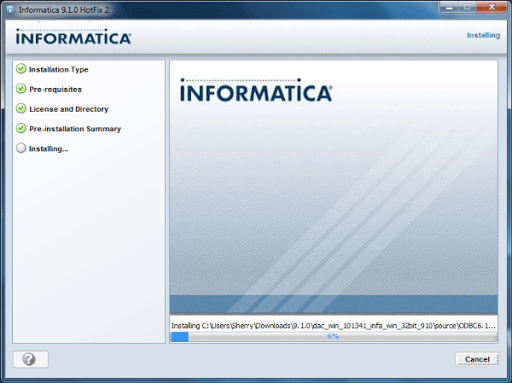Cancel the installation
The height and width of the screenshot is (383, 512).
coord(477,359)
